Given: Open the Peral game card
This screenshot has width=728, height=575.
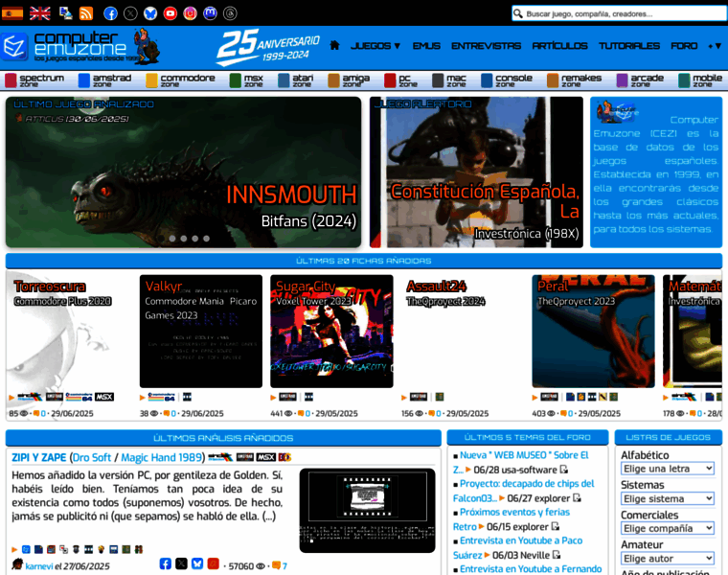Looking at the screenshot, I should coord(593,332).
